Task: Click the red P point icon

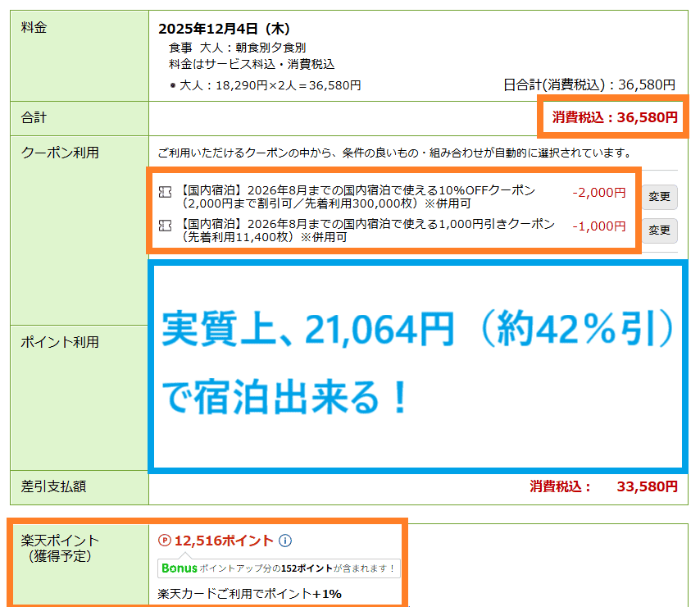Action: pyautogui.click(x=164, y=541)
